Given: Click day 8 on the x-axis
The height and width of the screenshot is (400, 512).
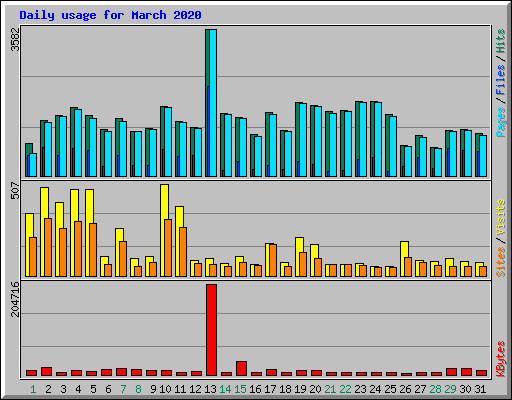Looking at the screenshot, I should [138, 389].
